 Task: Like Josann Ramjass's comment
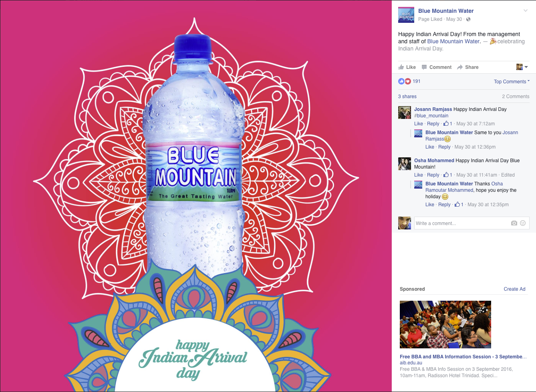pos(419,124)
